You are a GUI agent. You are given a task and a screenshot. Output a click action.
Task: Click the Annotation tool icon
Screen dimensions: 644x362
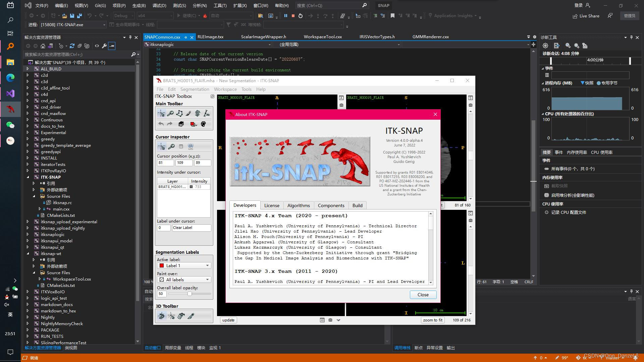pos(207,113)
